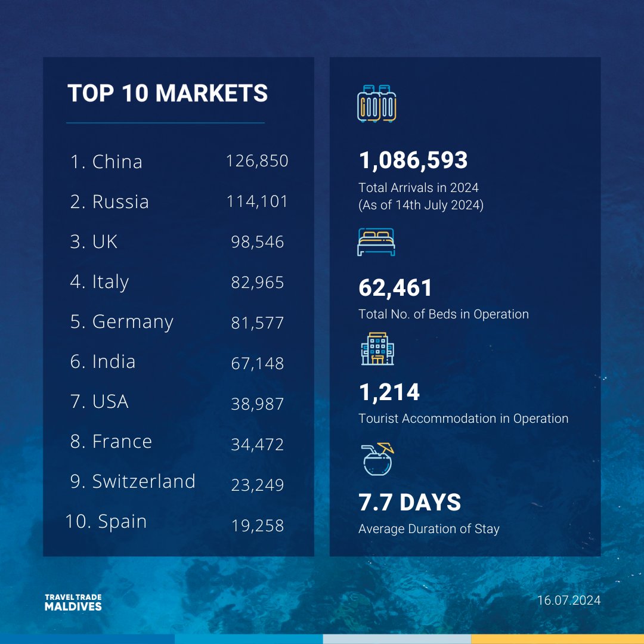Select the '5. Germany' row label

[x=122, y=322]
